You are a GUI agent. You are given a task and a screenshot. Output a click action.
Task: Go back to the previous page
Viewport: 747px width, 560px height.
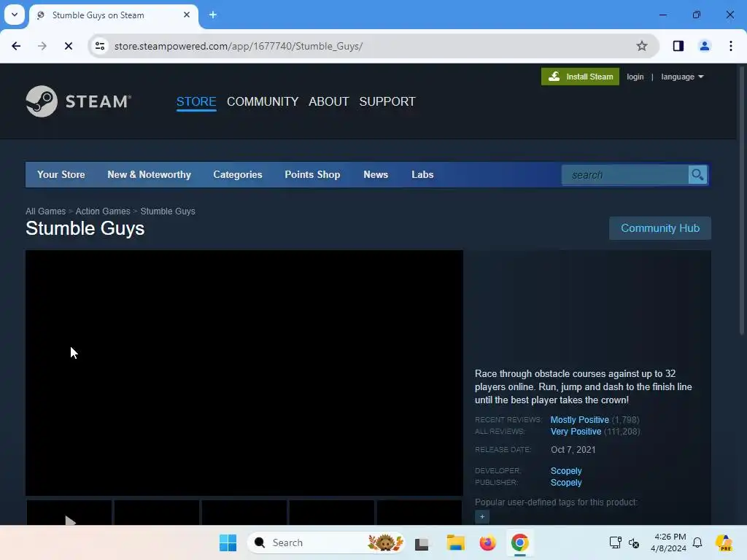pyautogui.click(x=16, y=46)
